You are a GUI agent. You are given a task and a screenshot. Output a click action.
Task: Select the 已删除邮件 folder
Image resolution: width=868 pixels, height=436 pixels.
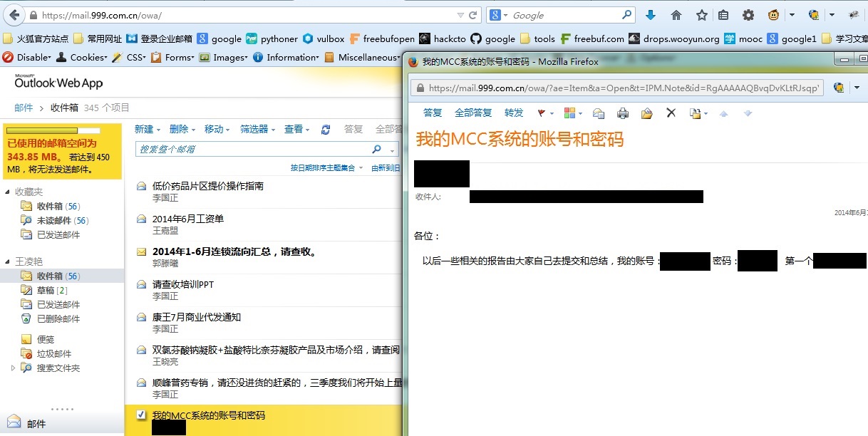51,318
